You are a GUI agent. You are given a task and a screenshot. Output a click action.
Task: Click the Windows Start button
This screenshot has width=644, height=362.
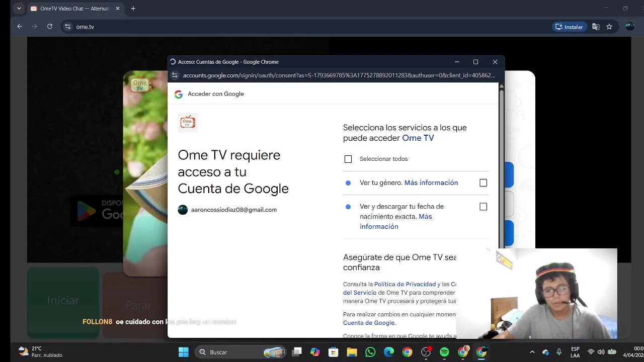184,352
